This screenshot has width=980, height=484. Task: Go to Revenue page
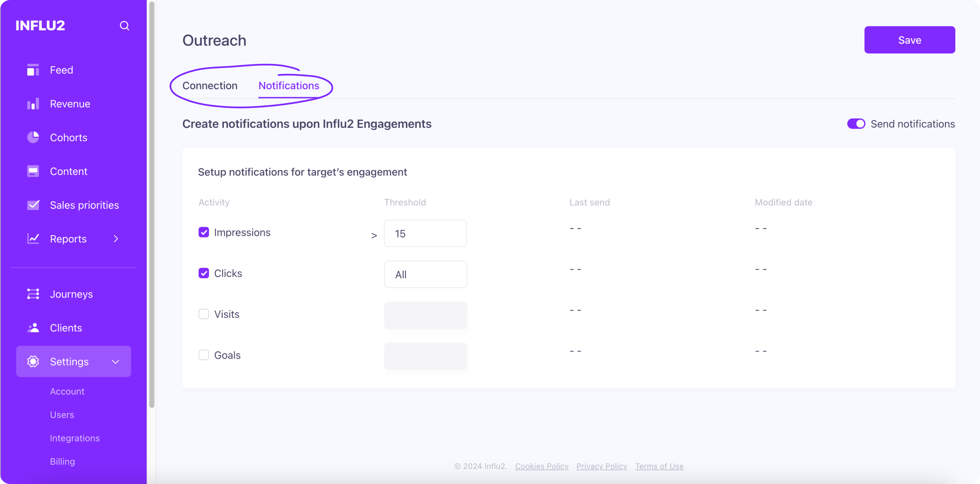pos(70,104)
